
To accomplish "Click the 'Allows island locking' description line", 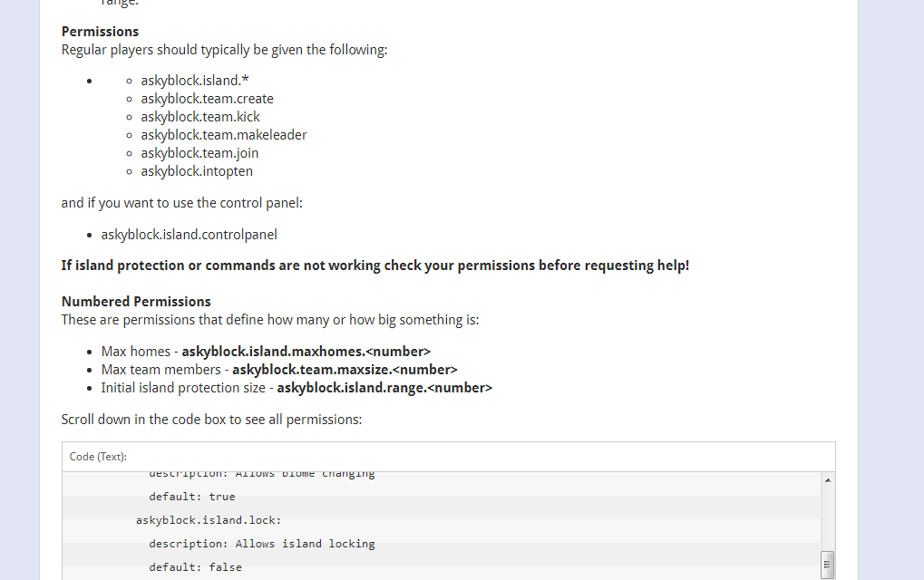I will (261, 544).
